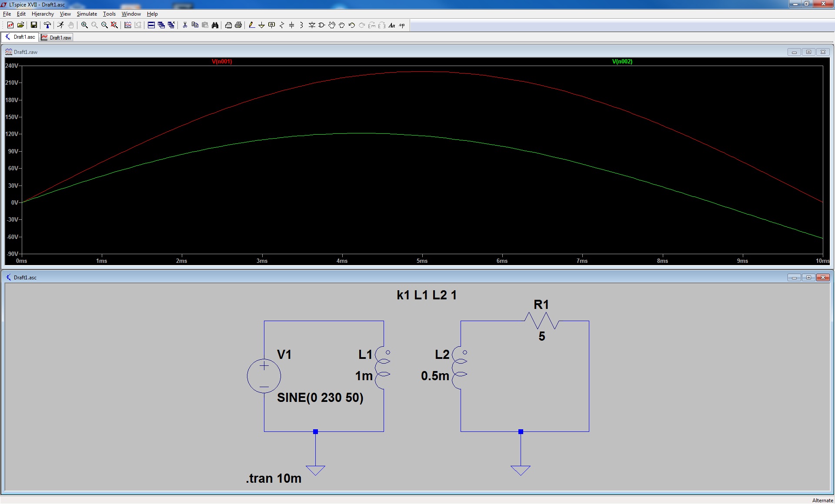Open the Hierarchy menu

click(43, 14)
